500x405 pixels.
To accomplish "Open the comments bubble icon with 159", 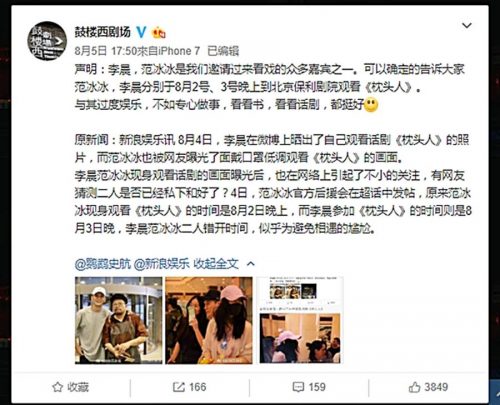I will [x=298, y=387].
